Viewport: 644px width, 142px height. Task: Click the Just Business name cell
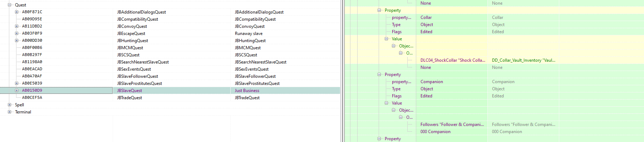coord(247,91)
